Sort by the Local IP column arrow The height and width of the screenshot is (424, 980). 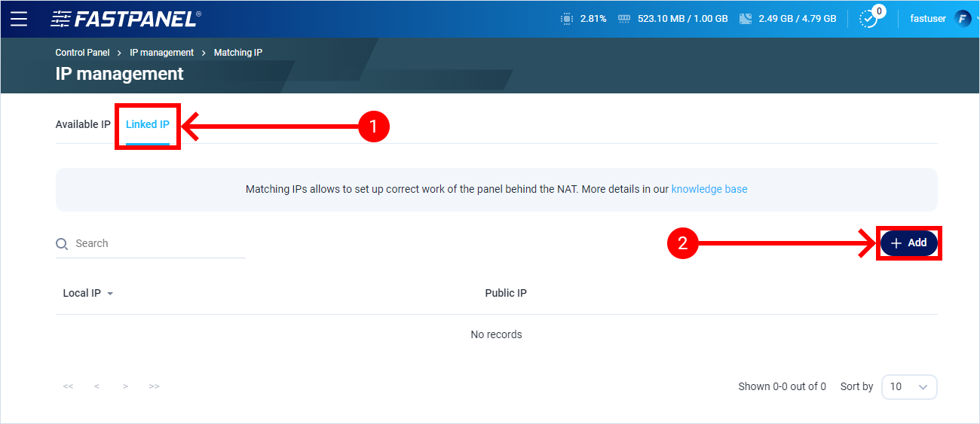tap(110, 294)
